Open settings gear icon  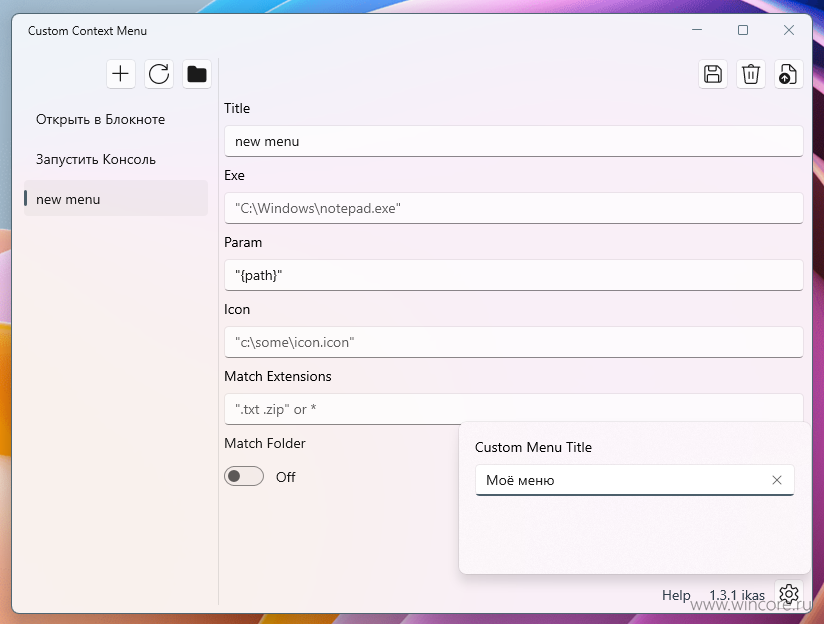pos(789,594)
